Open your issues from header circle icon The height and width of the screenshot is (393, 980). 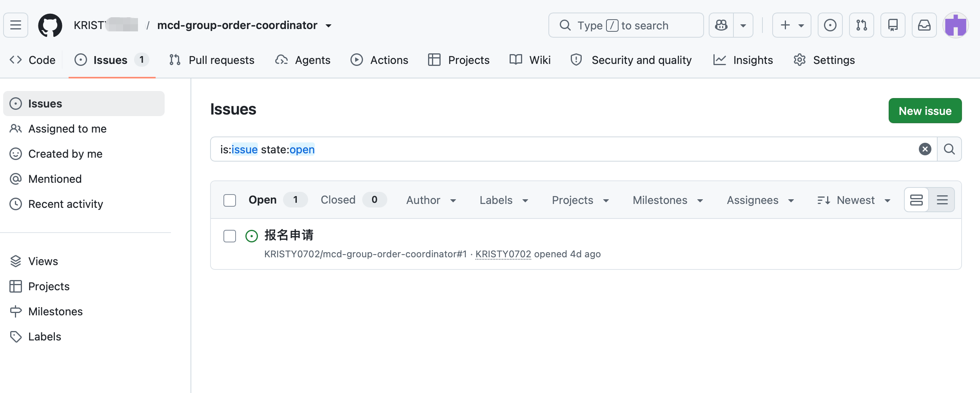830,25
